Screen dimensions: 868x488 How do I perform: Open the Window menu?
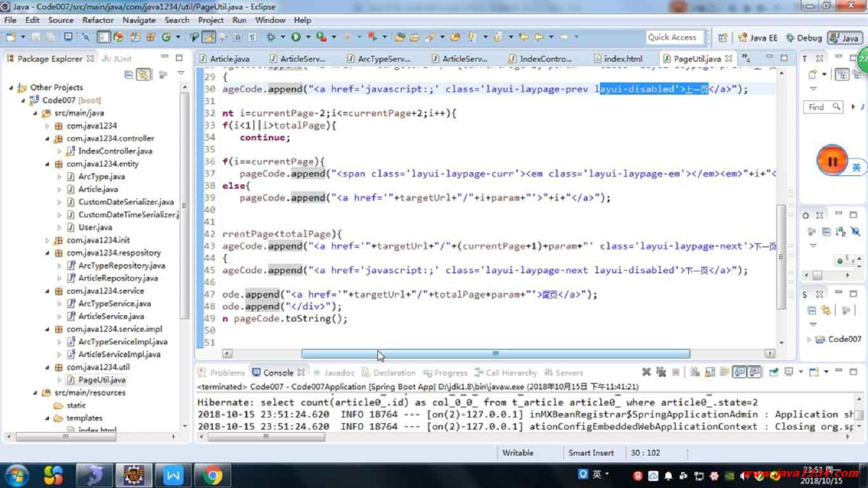coord(270,20)
